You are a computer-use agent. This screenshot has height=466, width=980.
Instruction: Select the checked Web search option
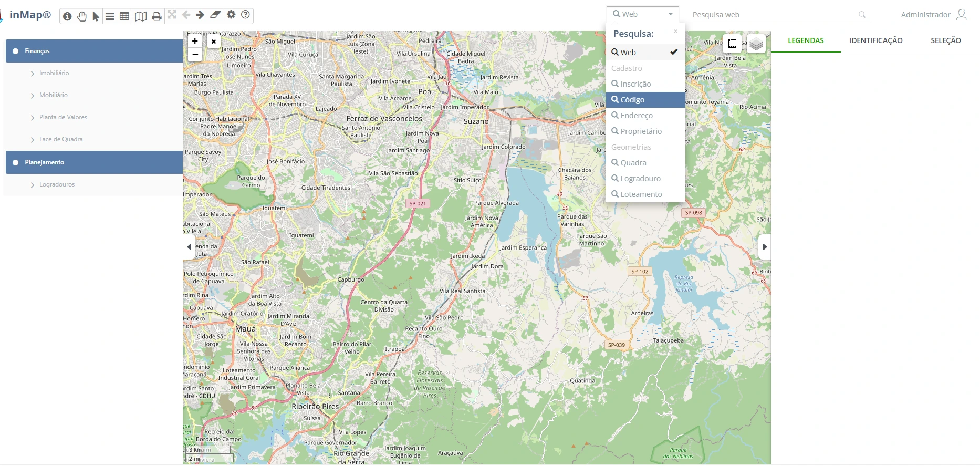[645, 53]
